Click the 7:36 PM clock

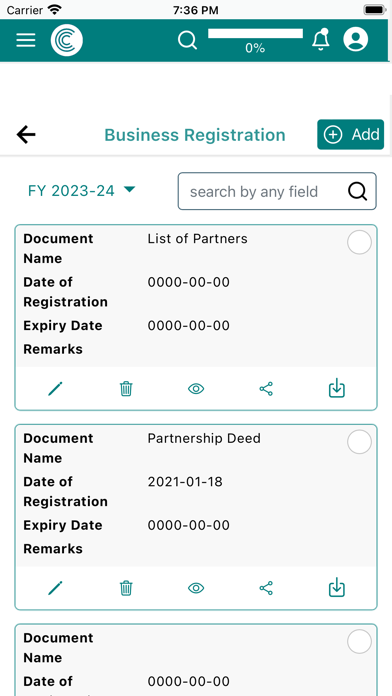coord(196,10)
